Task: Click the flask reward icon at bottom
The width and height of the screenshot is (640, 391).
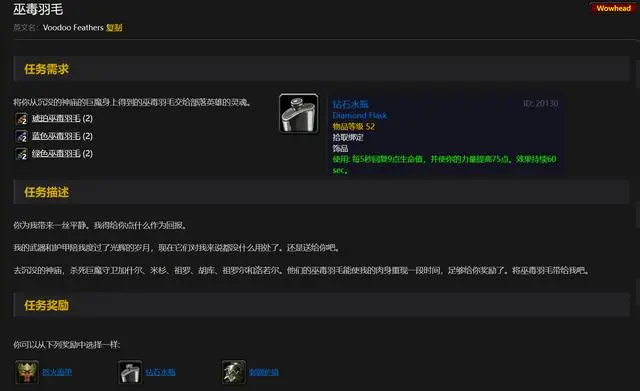Action: [x=130, y=372]
